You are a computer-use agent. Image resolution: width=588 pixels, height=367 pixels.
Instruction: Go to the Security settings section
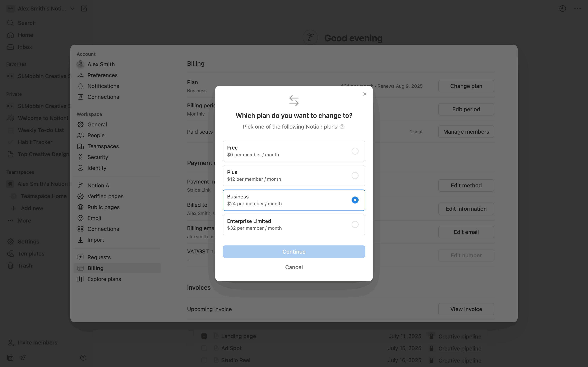point(98,157)
